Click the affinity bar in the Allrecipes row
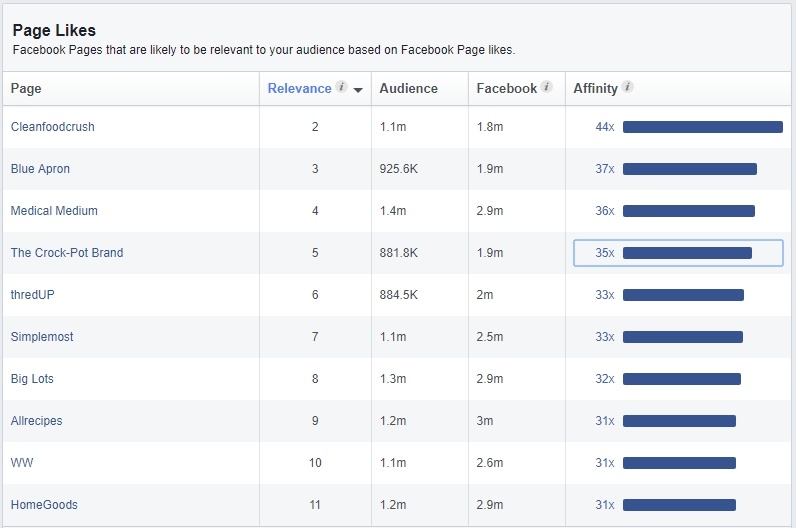 [x=679, y=421]
